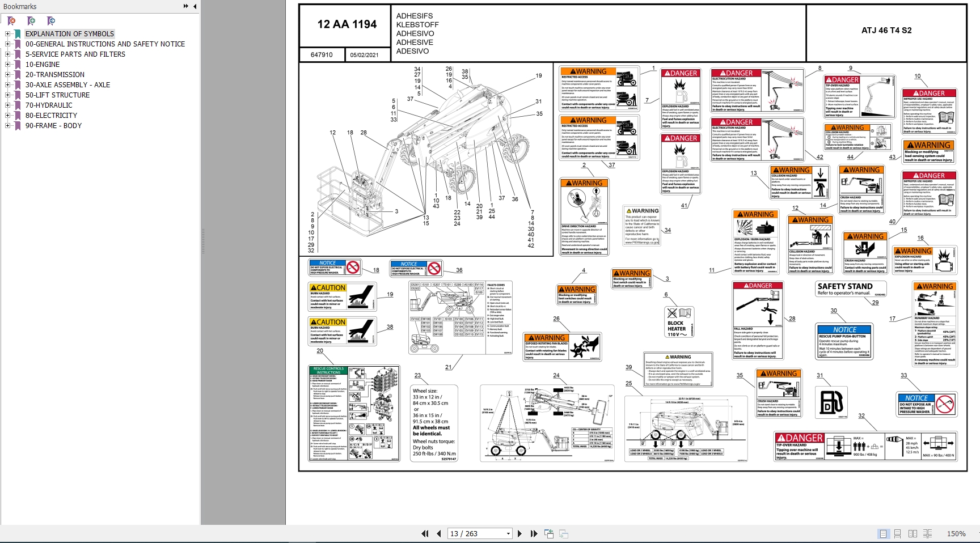Select the 90-FRAME - BODY bookmark
The width and height of the screenshot is (980, 543).
pos(53,126)
